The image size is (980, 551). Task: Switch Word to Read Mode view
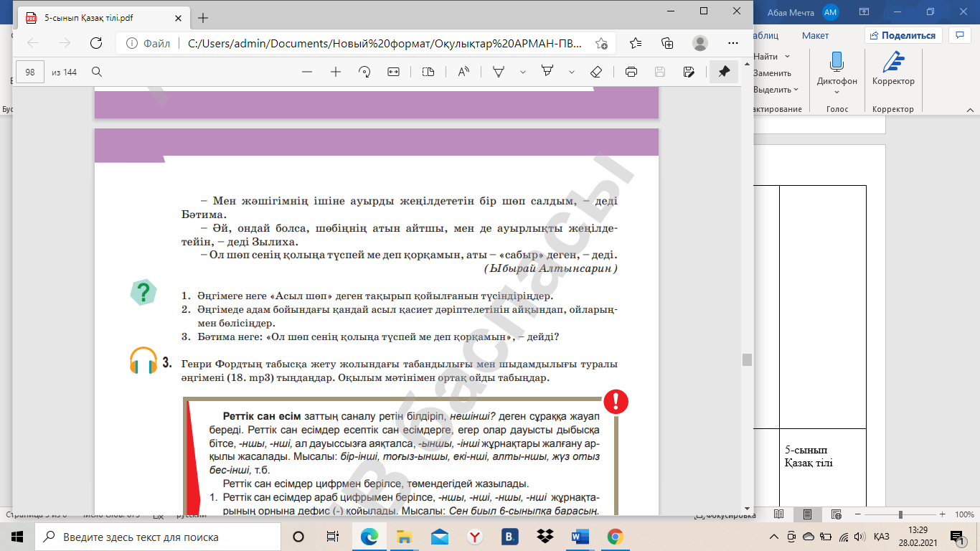pyautogui.click(x=779, y=514)
